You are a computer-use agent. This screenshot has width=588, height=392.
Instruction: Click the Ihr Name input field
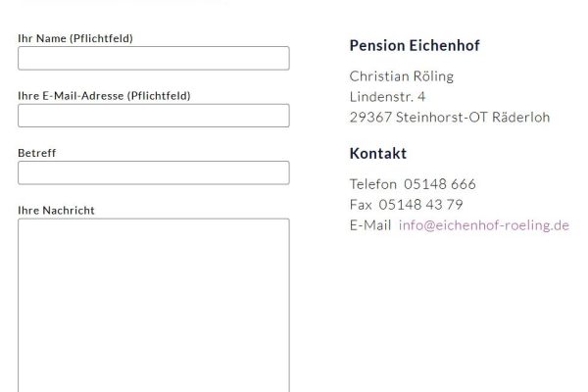pos(154,58)
